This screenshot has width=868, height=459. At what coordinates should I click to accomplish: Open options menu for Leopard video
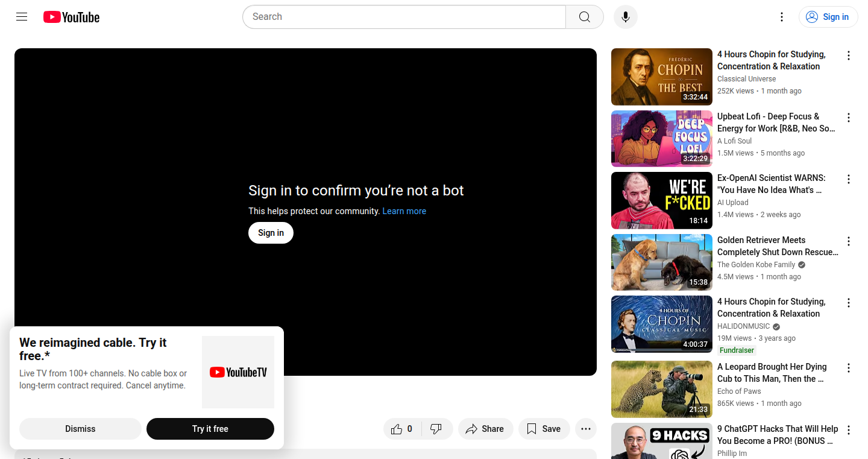click(x=848, y=368)
